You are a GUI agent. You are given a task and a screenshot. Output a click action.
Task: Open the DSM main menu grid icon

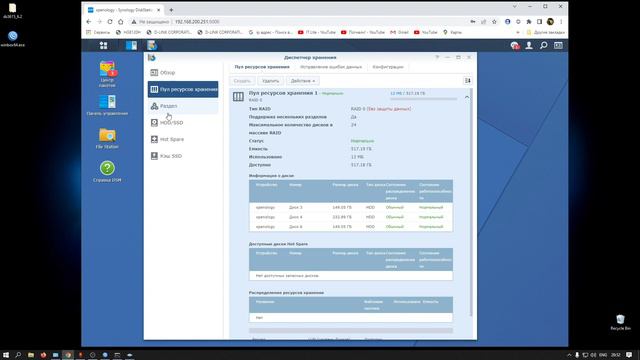tap(103, 46)
